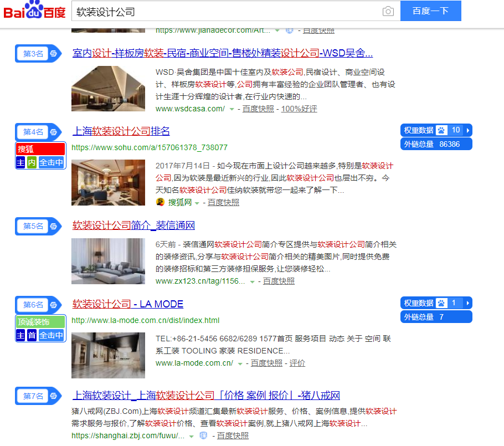The width and height of the screenshot is (504, 446).
Task: Click the 主 tag under 顶诚装饰
Action: pos(20,335)
